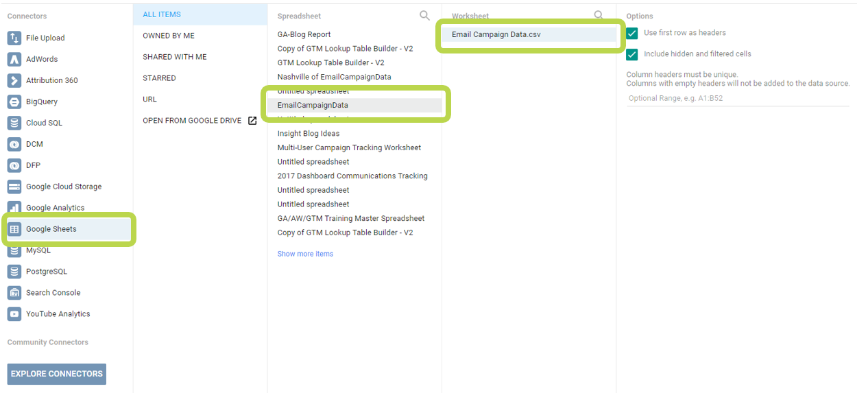This screenshot has width=868, height=393.
Task: Click the BigQuery connector label
Action: click(x=42, y=102)
